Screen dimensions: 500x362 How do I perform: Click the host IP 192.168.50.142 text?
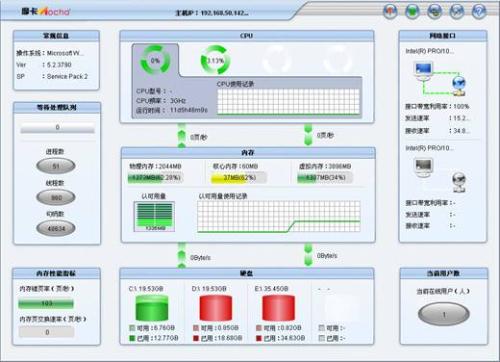[x=212, y=13]
